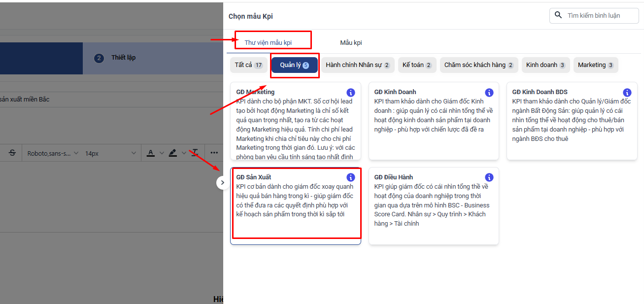
Task: Switch to Thư viện mẫu kpi tab
Action: [x=268, y=43]
